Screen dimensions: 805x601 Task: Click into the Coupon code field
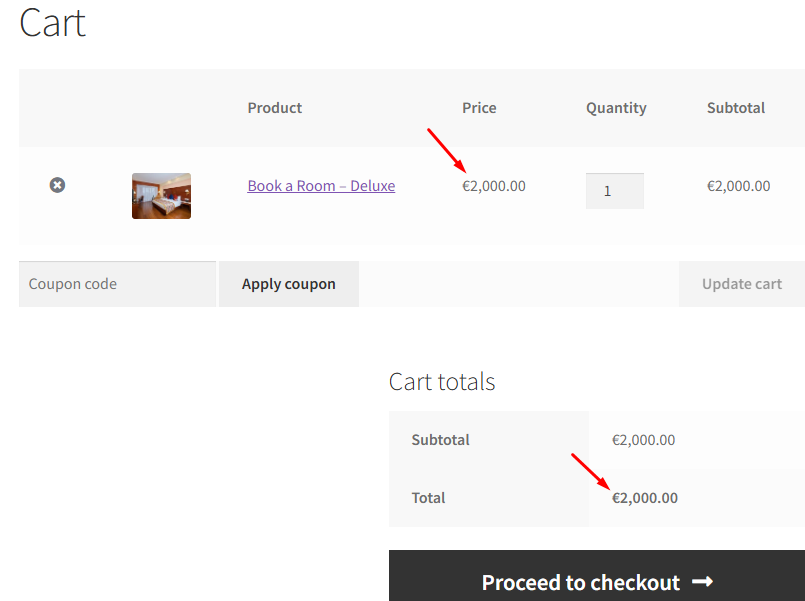pos(117,284)
